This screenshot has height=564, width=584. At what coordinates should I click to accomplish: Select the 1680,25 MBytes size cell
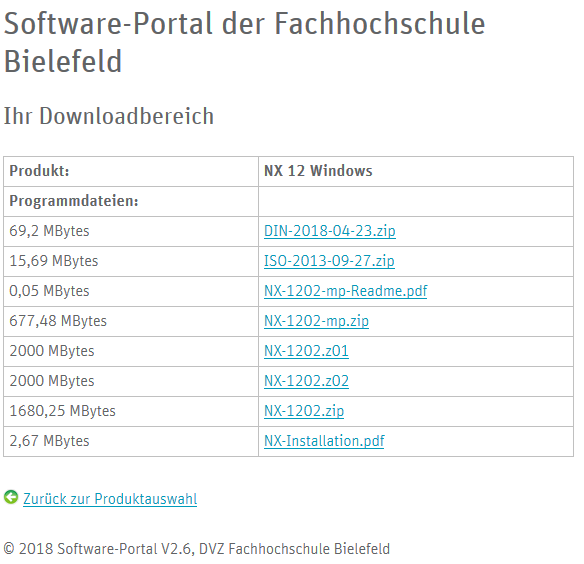pyautogui.click(x=131, y=411)
